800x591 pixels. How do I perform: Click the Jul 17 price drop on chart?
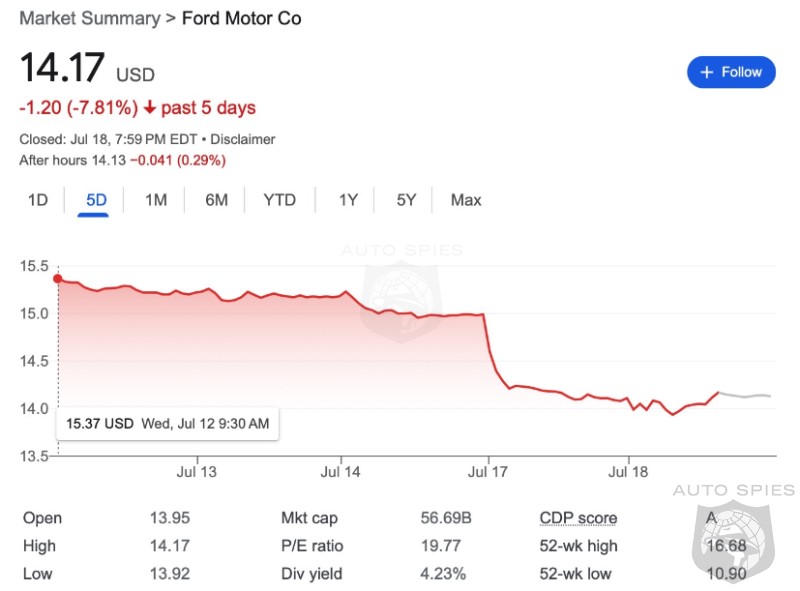coord(490,348)
